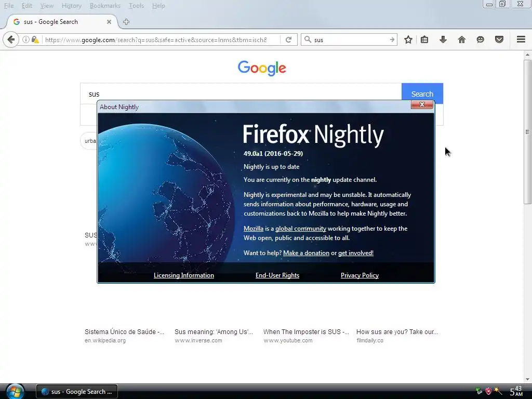Click the green network tray icon

[478, 391]
